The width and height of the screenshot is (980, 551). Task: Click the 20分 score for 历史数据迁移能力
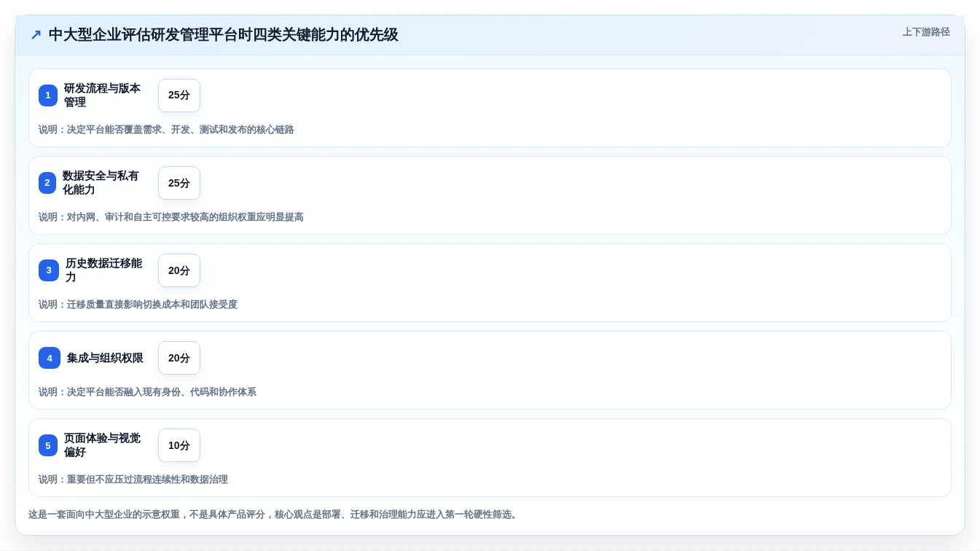(179, 270)
